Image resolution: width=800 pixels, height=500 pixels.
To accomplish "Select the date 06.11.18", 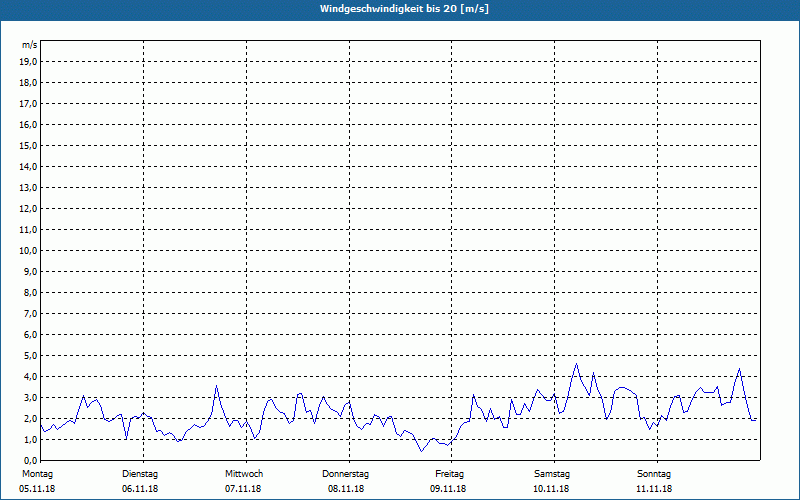I will click(x=140, y=489).
